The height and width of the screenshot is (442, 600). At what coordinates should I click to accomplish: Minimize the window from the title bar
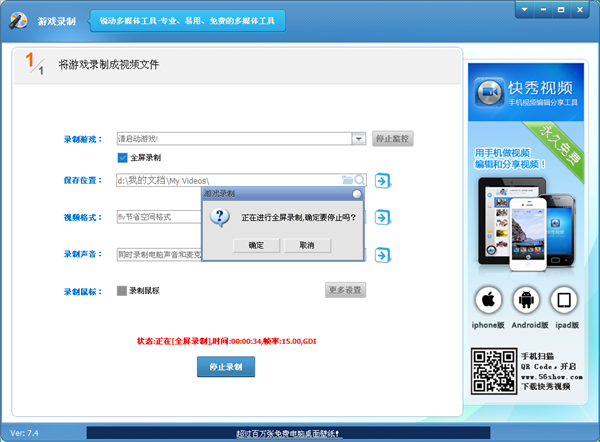pyautogui.click(x=543, y=10)
